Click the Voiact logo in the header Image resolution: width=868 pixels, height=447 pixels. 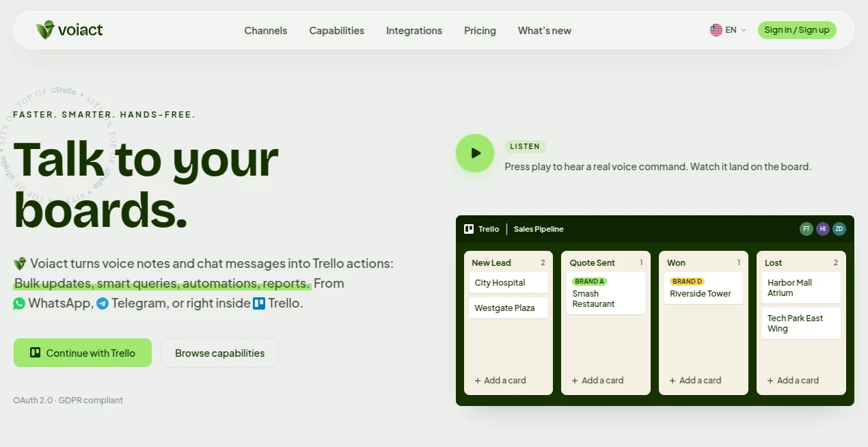pyautogui.click(x=69, y=30)
